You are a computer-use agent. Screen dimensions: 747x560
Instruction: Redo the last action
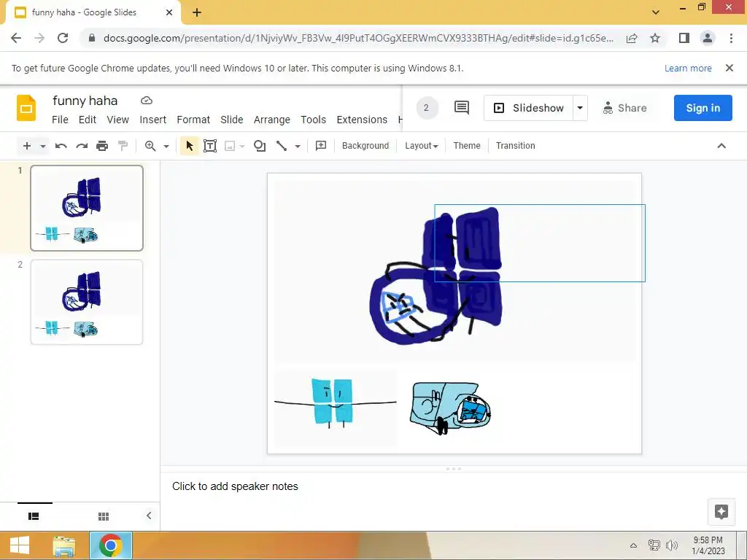tap(82, 146)
